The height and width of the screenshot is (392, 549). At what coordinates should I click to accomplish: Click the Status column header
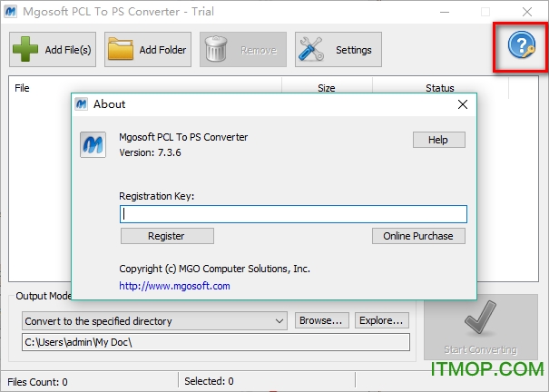click(439, 88)
